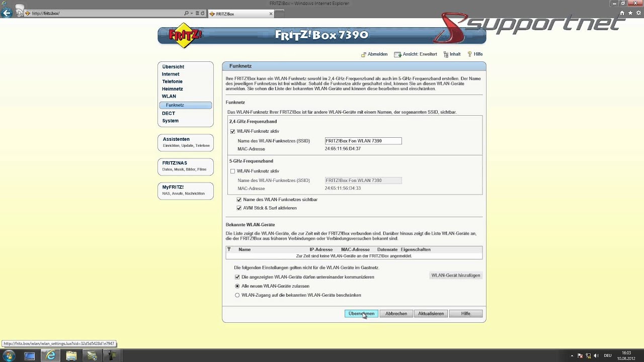Click the DEU language indicator
This screenshot has width=644, height=362.
pos(608,355)
